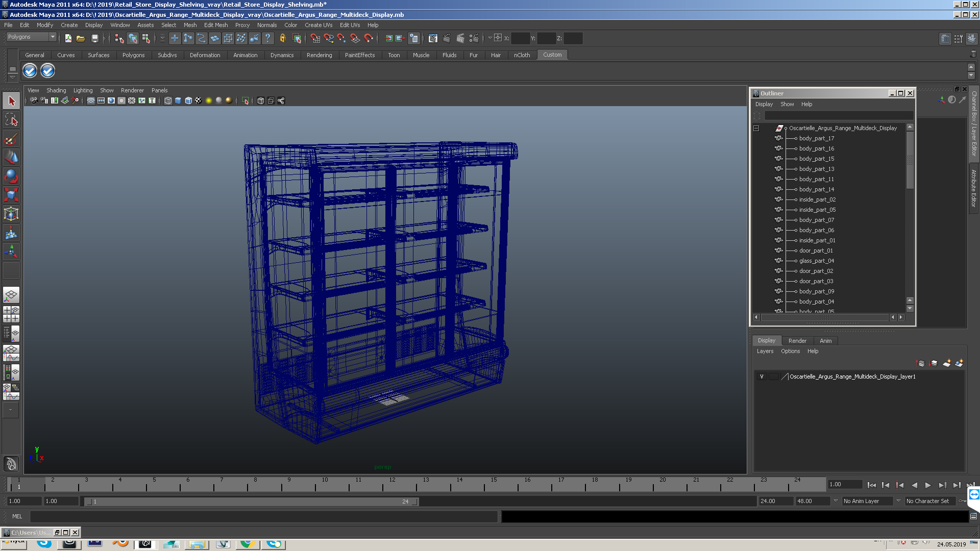This screenshot has width=980, height=551.
Task: Select door_part_01 in Outliner
Action: [816, 251]
